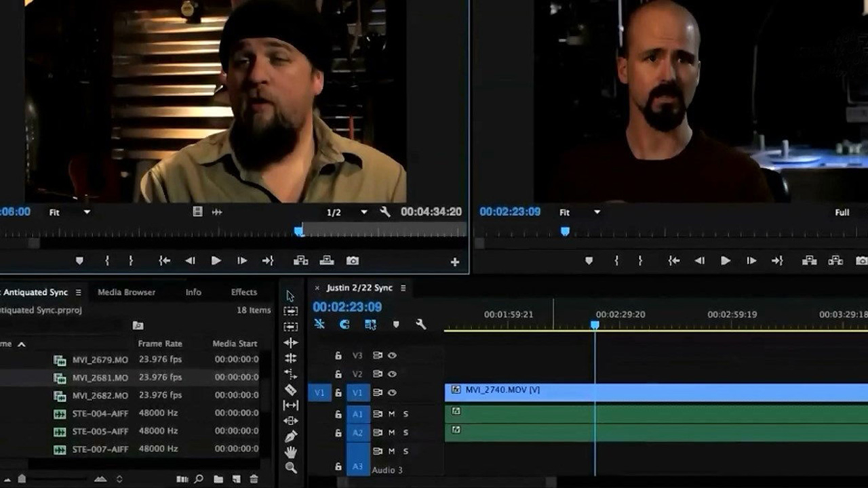The height and width of the screenshot is (488, 868).
Task: Click Export Frame camera in Source monitor
Action: click(353, 260)
